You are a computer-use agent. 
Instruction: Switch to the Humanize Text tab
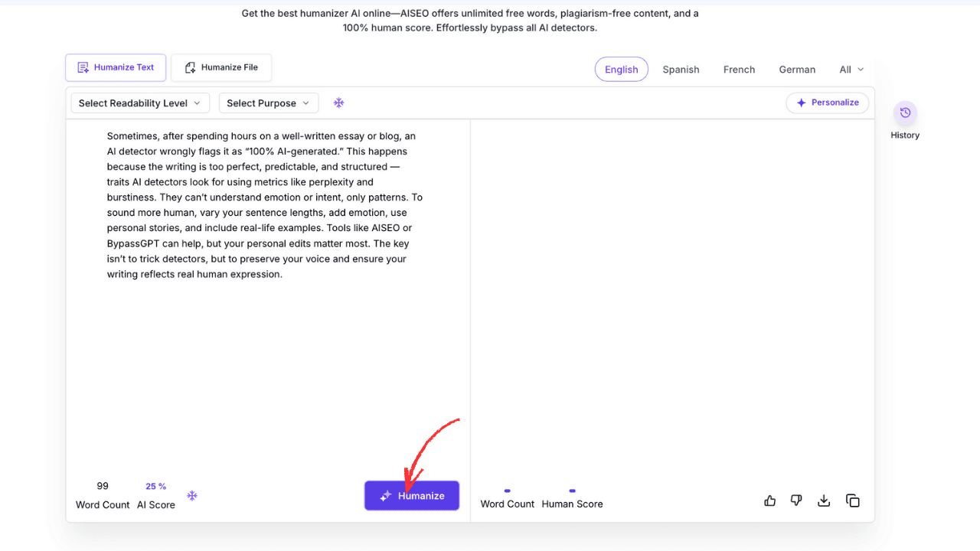(x=116, y=67)
